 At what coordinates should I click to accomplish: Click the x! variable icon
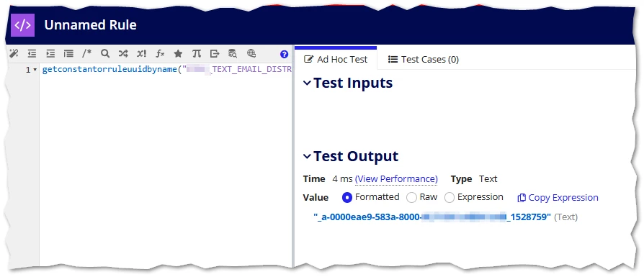pyautogui.click(x=142, y=53)
